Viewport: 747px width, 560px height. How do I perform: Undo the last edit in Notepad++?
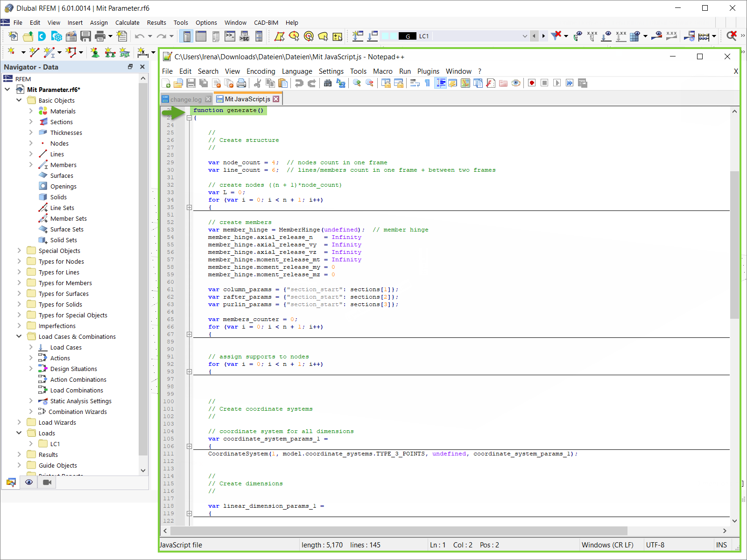click(298, 83)
